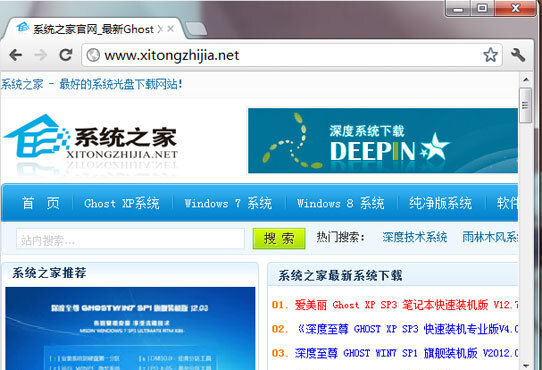Viewport: 542px width, 370px height.
Task: Click the globe site info icon
Action: [x=93, y=55]
